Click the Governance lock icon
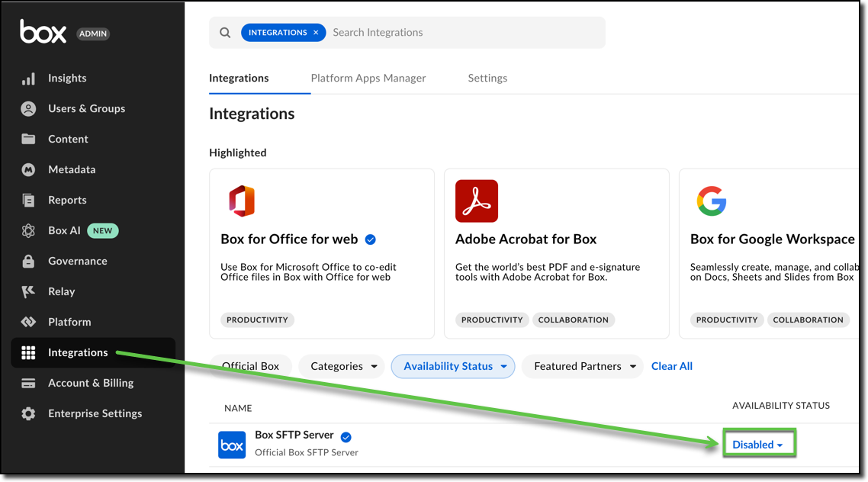Image resolution: width=868 pixels, height=482 pixels. 28,261
